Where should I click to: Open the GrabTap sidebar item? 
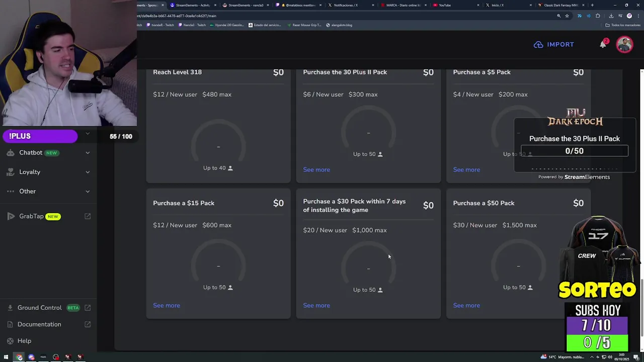point(48,216)
